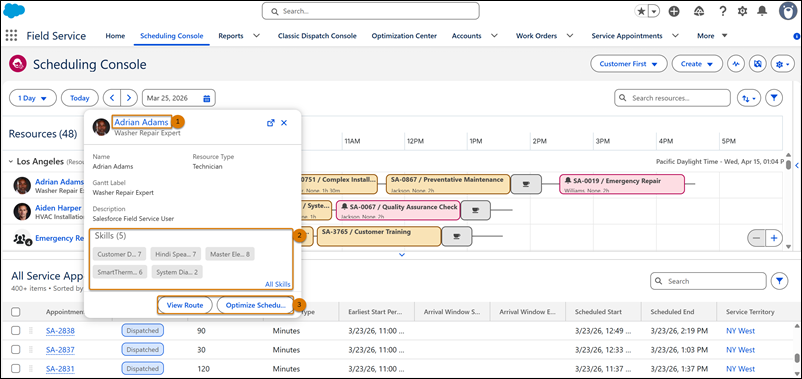Expand the Accounts tab dropdown chevron
Image resolution: width=802 pixels, height=379 pixels.
click(x=494, y=36)
